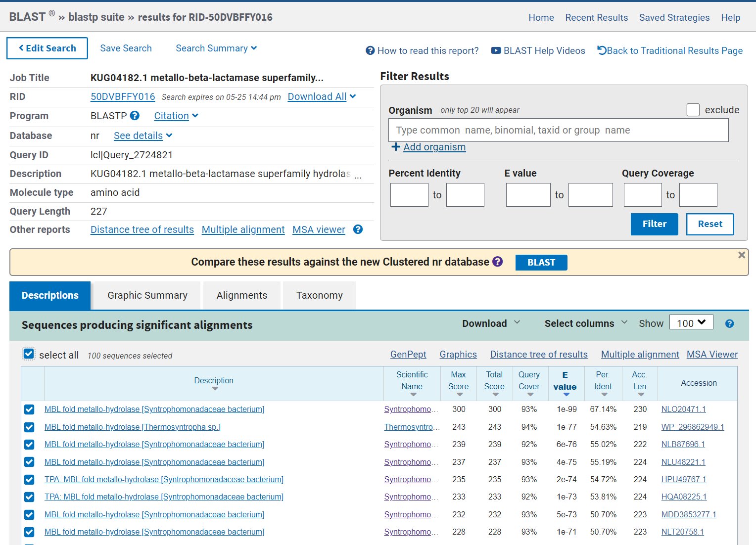Click Back to Traditional Results Page
Image resolution: width=756 pixels, height=545 pixels.
[670, 50]
